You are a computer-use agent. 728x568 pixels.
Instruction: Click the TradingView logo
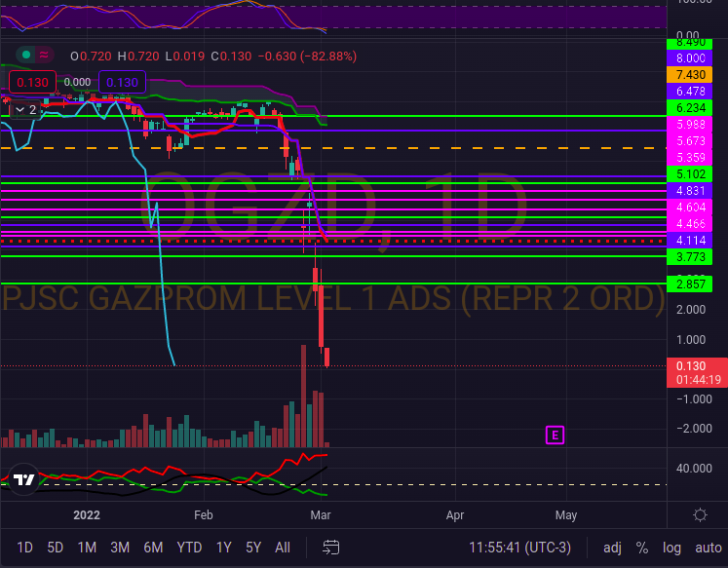coord(23,479)
